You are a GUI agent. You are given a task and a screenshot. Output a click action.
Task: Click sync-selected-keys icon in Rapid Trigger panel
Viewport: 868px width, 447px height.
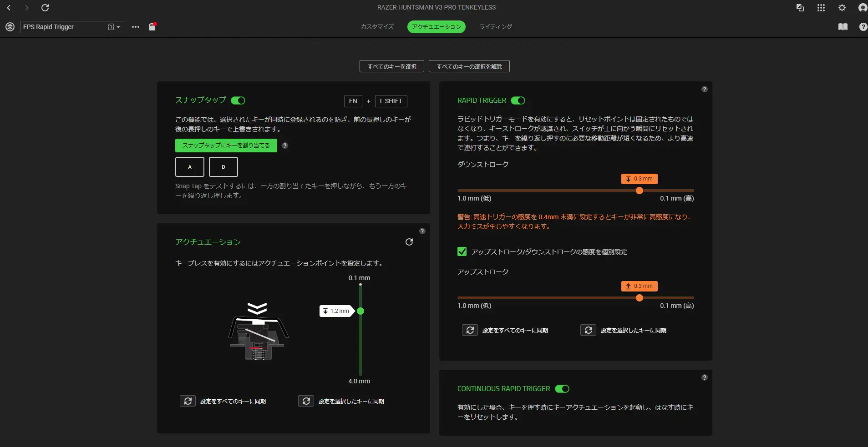click(588, 330)
